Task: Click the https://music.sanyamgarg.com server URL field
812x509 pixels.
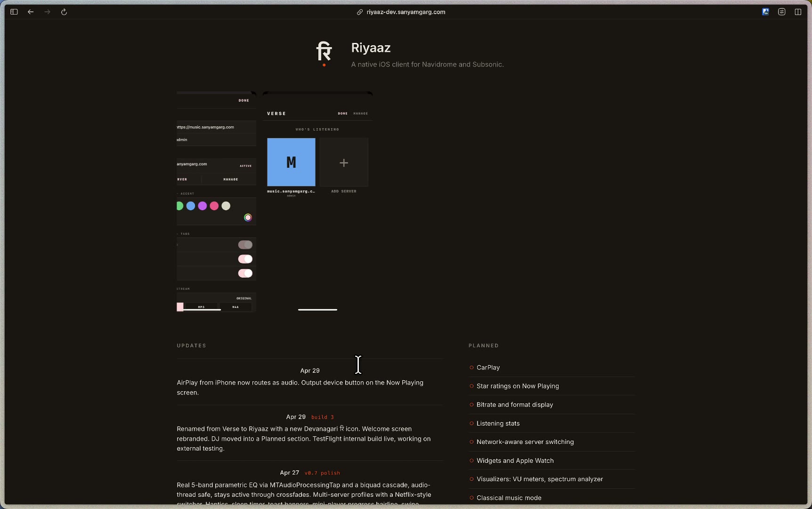Action: tap(216, 127)
